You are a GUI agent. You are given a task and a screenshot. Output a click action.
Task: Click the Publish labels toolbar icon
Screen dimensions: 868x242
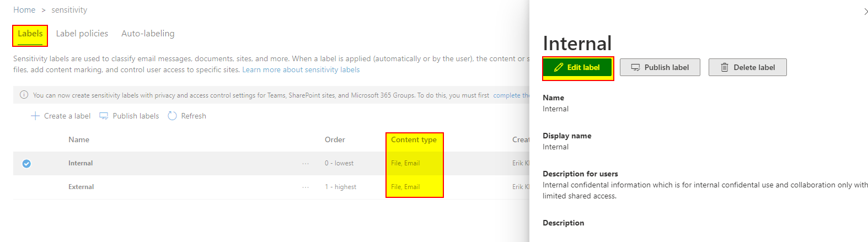tap(104, 116)
